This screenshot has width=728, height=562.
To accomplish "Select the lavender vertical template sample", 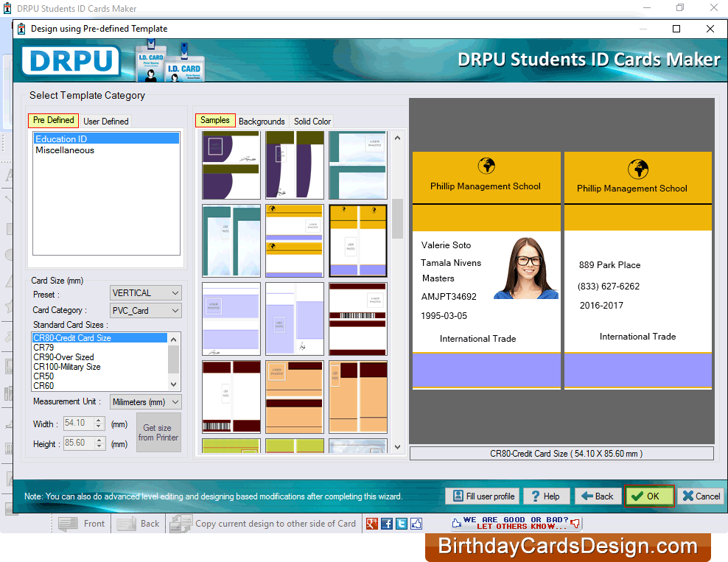I will 294,319.
